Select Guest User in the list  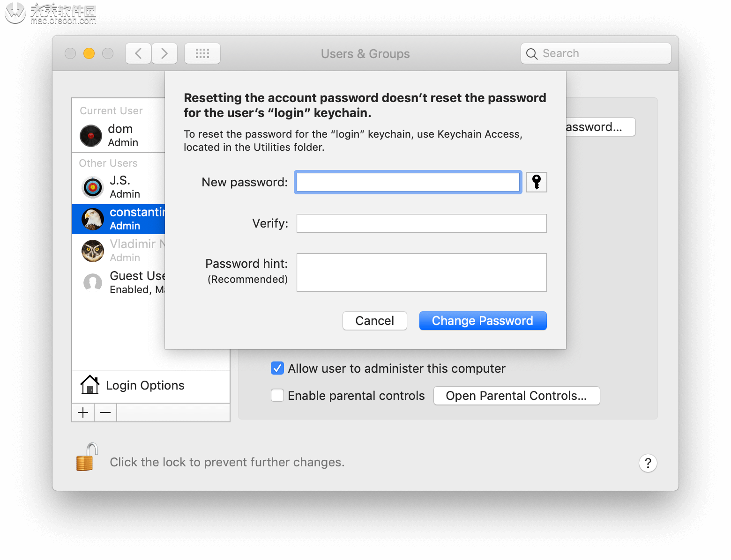coord(119,283)
